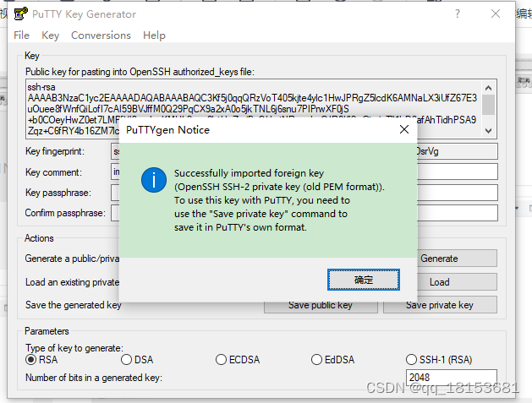Open the Key menu
Viewport: 532px width, 403px height.
click(50, 35)
